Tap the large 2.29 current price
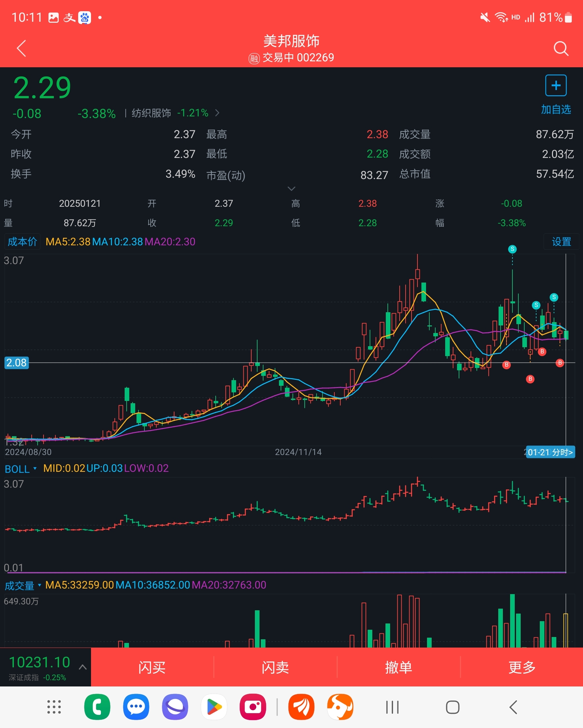583x728 pixels. coord(42,88)
